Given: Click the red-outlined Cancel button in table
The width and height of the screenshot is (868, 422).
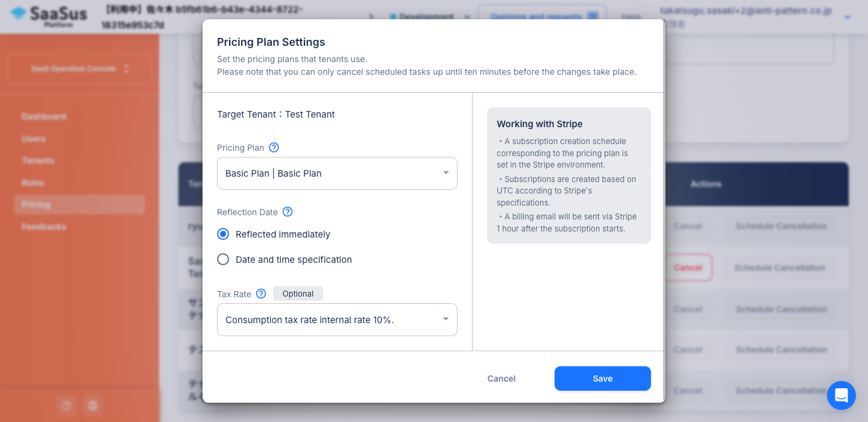Looking at the screenshot, I should click(x=688, y=268).
